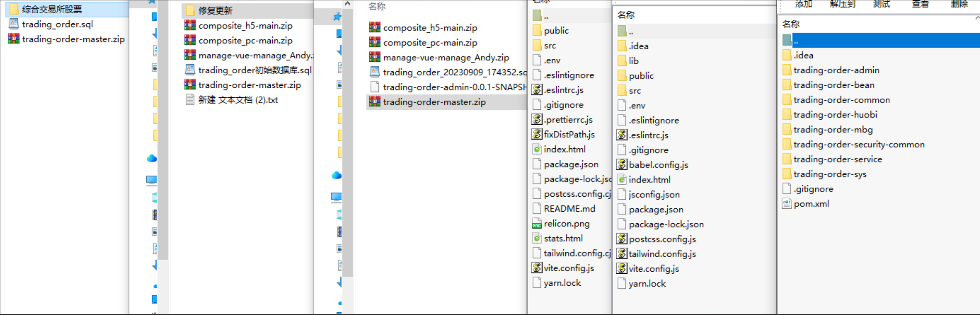
Task: Select the fixDistPath.js script icon
Action: pyautogui.click(x=537, y=134)
